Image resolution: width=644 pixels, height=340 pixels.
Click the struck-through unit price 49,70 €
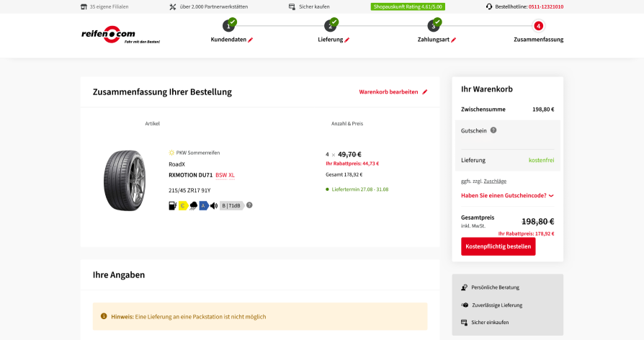point(349,154)
